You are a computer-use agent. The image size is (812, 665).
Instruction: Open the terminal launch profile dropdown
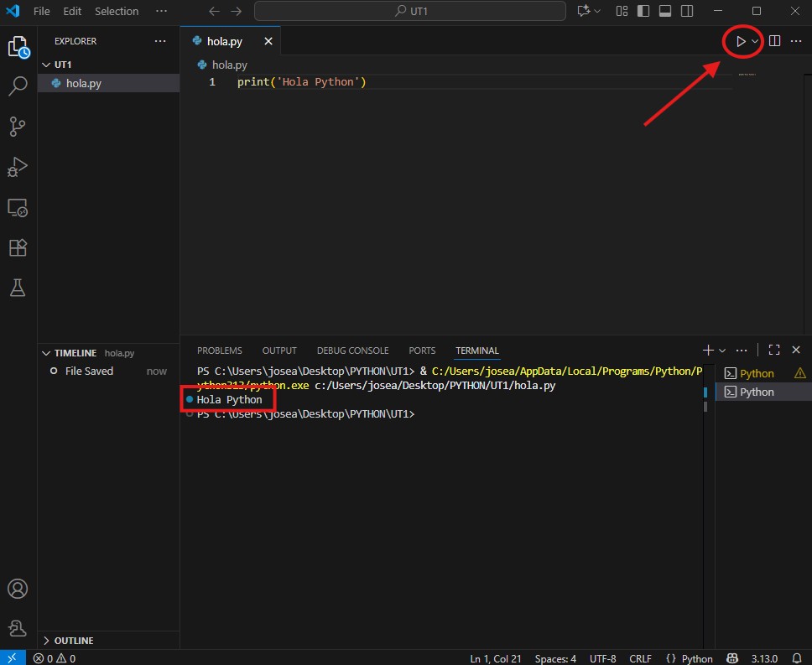pos(722,351)
